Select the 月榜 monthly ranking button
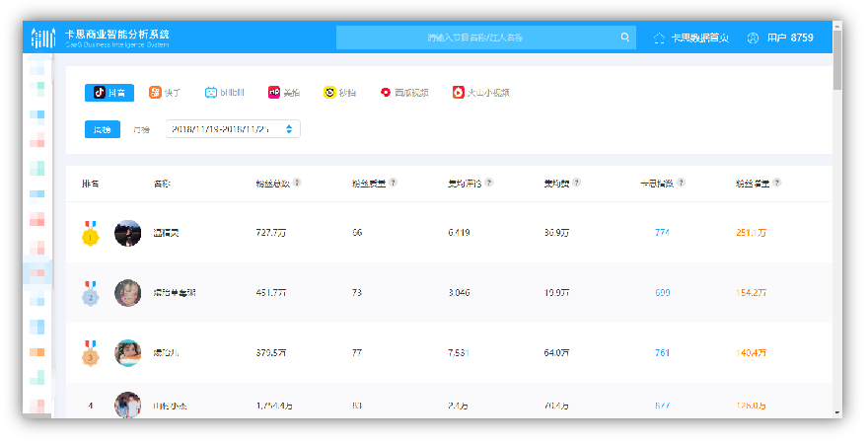Screen dimensions: 868x444 click(x=141, y=129)
